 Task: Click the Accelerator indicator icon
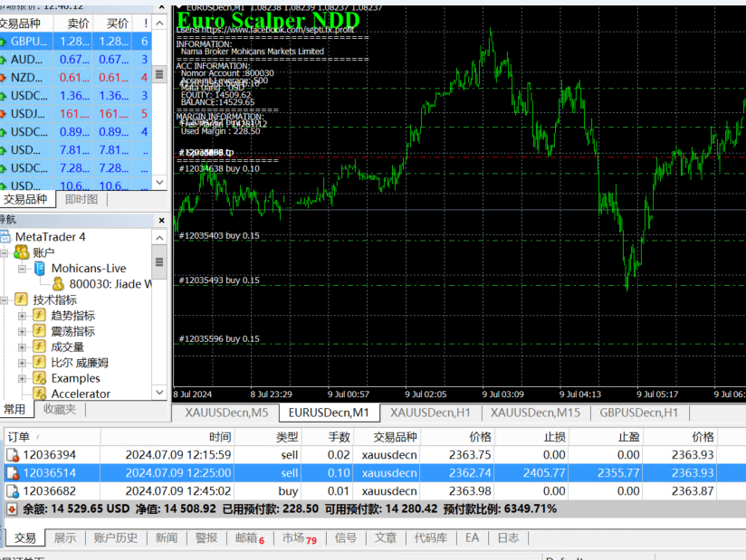pos(40,394)
